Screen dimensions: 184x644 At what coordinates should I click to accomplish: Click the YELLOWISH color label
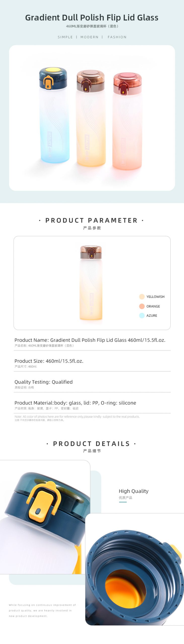coord(155,297)
